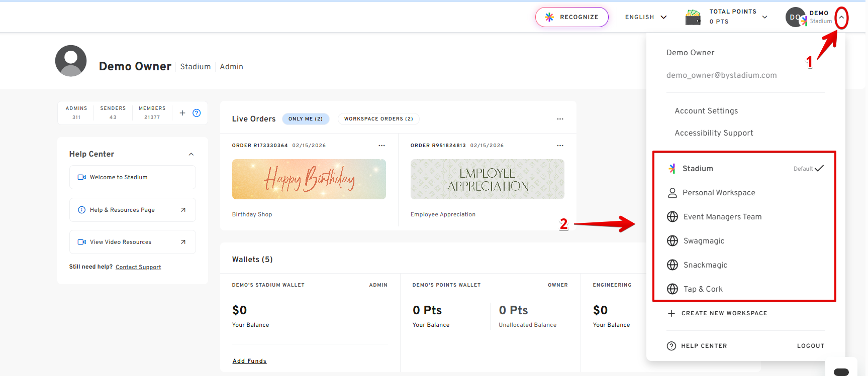The image size is (868, 376).
Task: Expand the English language dropdown
Action: tap(645, 17)
